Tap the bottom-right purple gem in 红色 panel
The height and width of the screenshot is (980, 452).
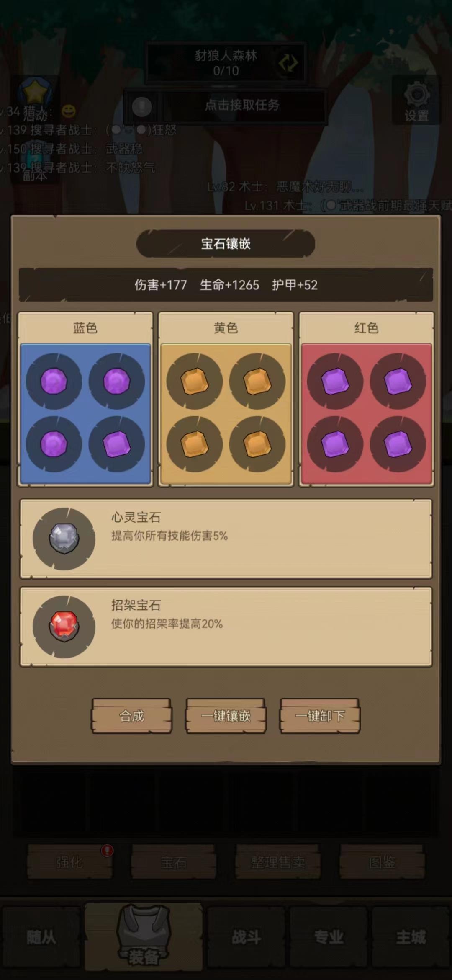[x=398, y=444]
